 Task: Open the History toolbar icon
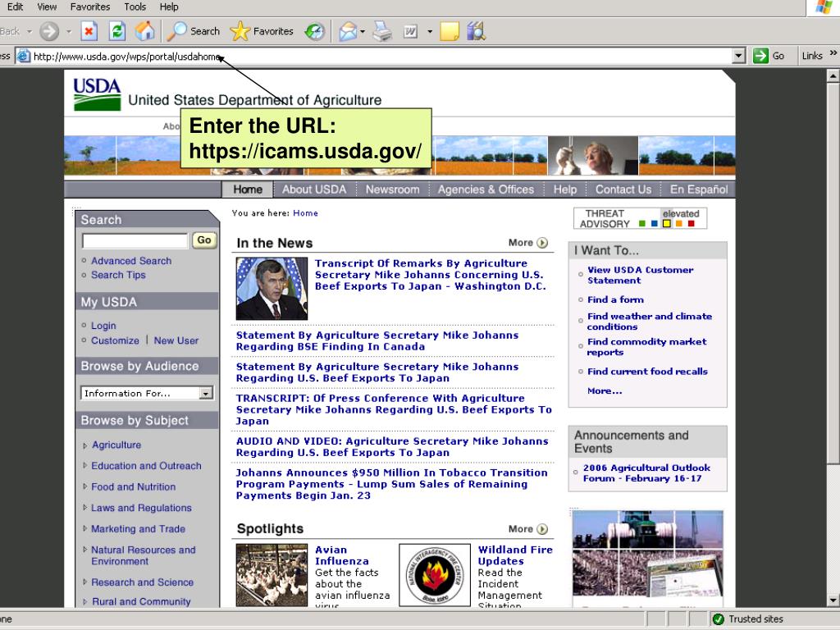315,31
